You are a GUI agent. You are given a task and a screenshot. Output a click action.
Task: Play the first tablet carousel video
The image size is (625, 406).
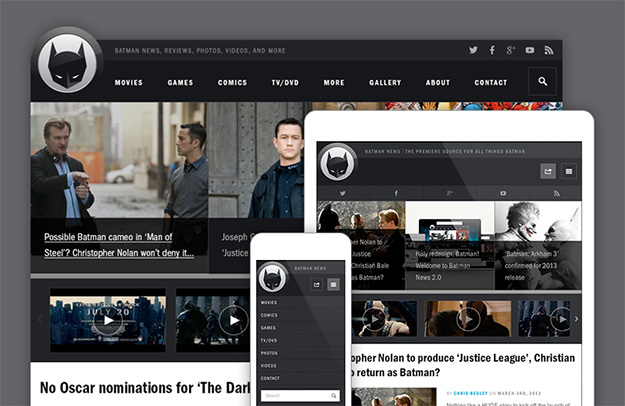coord(375,319)
